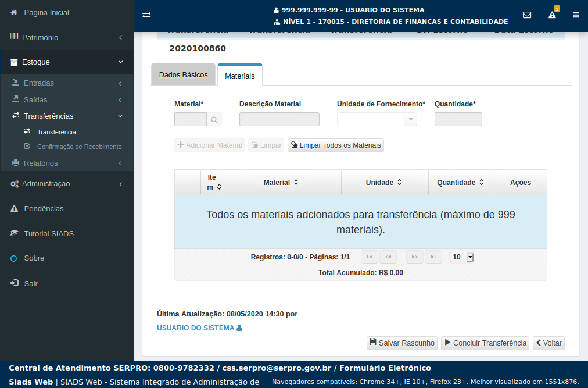This screenshot has height=388, width=588.
Task: Expand the Relatórios submenu
Action: pyautogui.click(x=67, y=163)
